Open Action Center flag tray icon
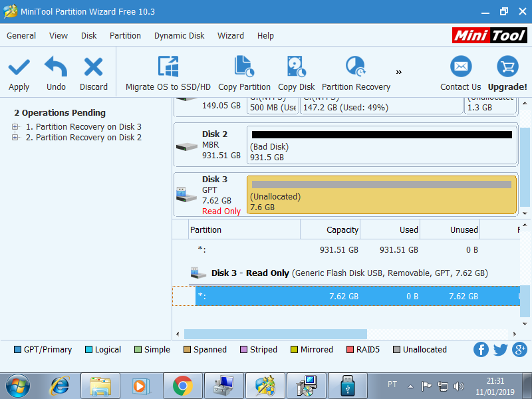This screenshot has width=532, height=399. pyautogui.click(x=426, y=386)
